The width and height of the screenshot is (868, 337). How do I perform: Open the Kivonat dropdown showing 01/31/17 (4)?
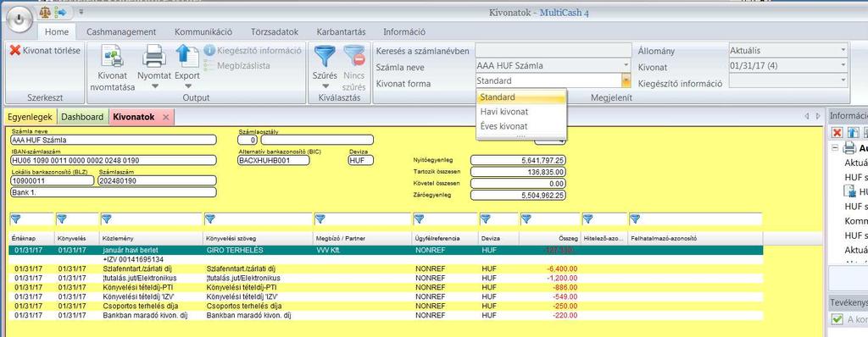pyautogui.click(x=788, y=66)
